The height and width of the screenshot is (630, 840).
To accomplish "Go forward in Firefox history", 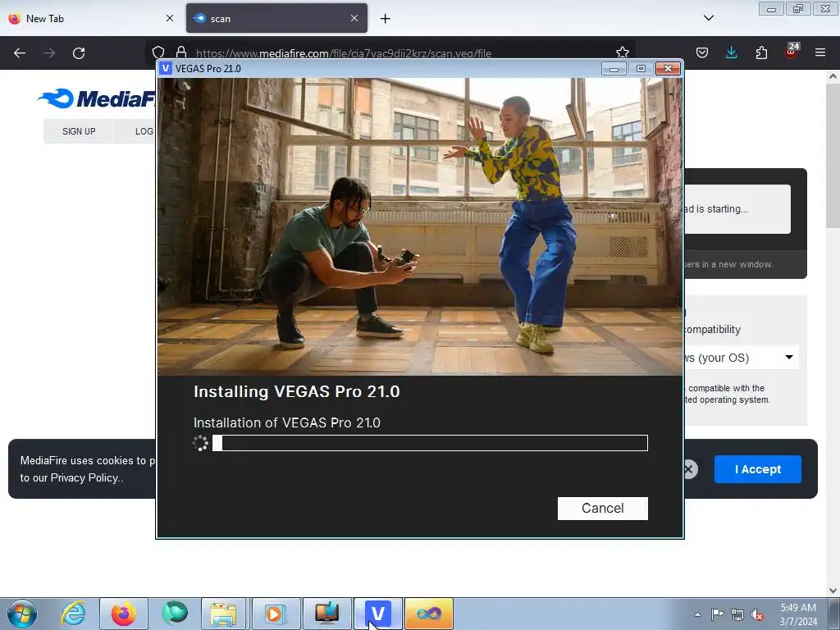I will pos(49,53).
